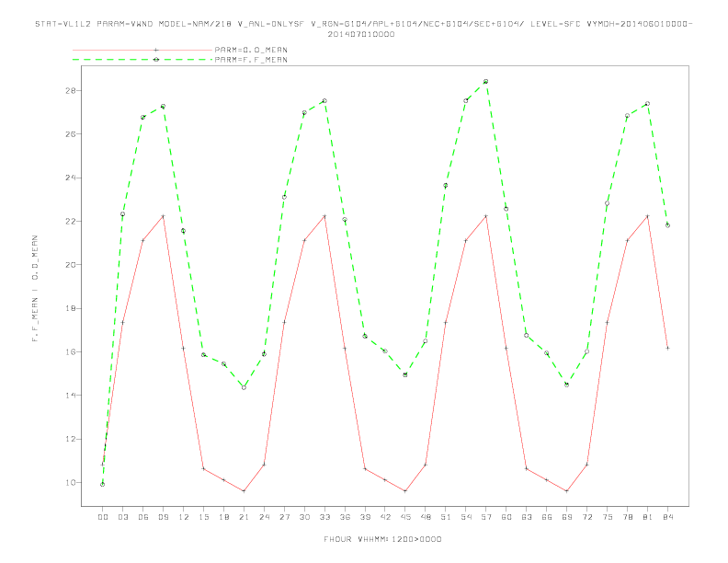Click the x-axis title FHOUR VHHMM:1200>0000
Viewport: 728px width, 563px height.
coord(382,539)
